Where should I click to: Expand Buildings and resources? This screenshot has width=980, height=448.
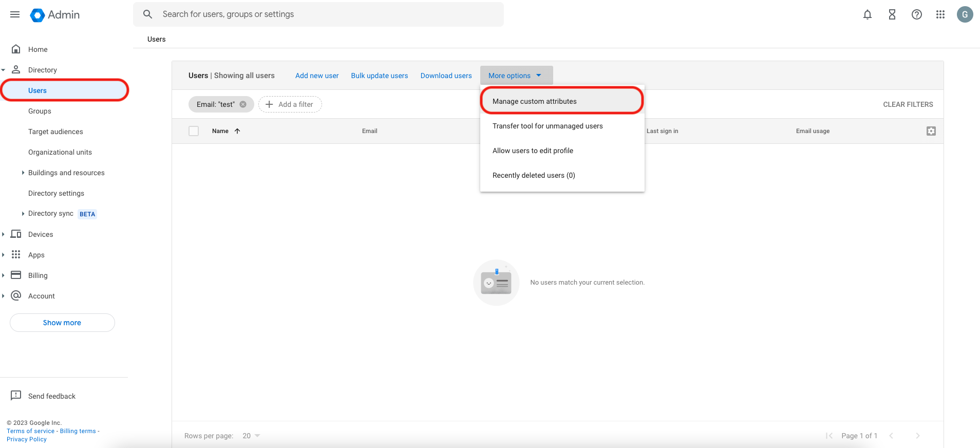23,173
